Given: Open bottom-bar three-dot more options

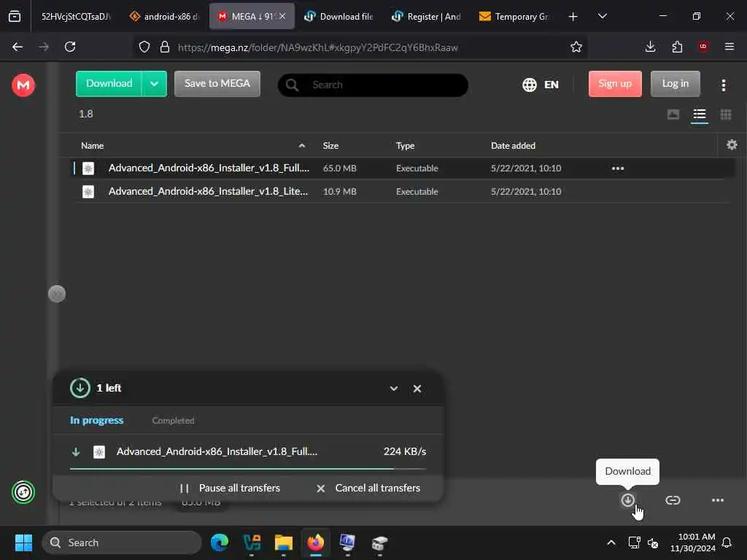Looking at the screenshot, I should click(718, 500).
